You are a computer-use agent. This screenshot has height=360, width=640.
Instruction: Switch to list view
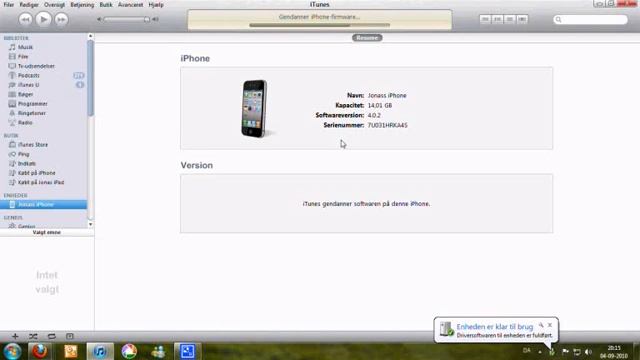click(x=485, y=19)
